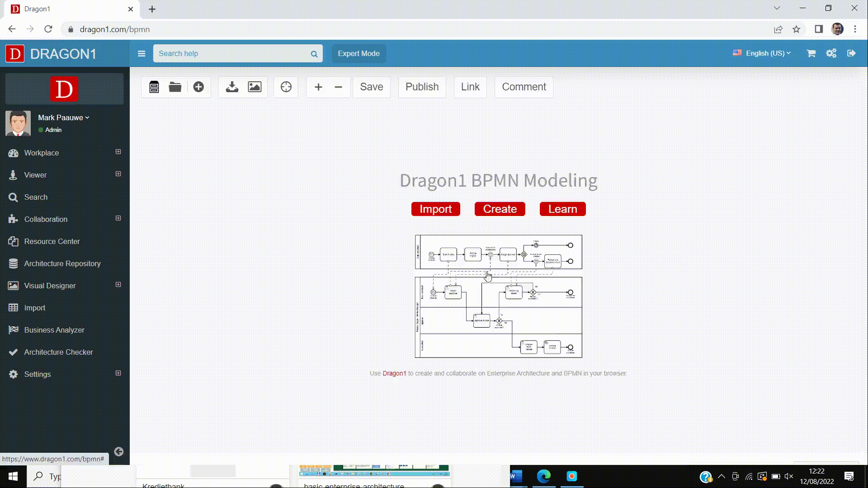Expand the Viewer menu plus box
The height and width of the screenshot is (488, 868).
118,174
